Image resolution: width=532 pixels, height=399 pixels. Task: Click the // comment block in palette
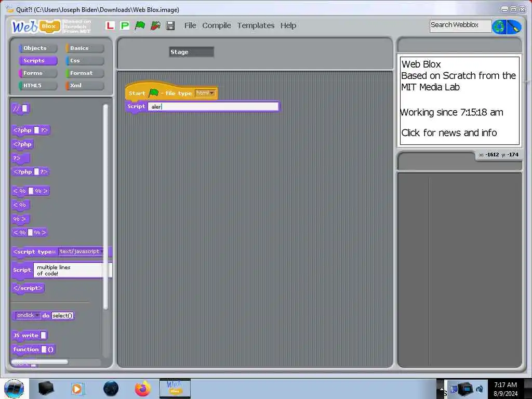(21, 109)
